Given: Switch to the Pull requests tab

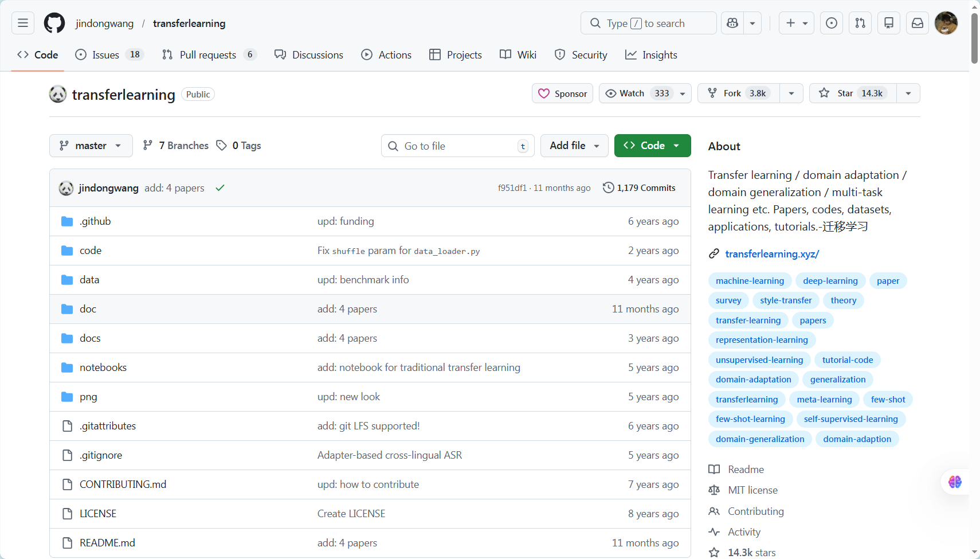Looking at the screenshot, I should pyautogui.click(x=209, y=54).
